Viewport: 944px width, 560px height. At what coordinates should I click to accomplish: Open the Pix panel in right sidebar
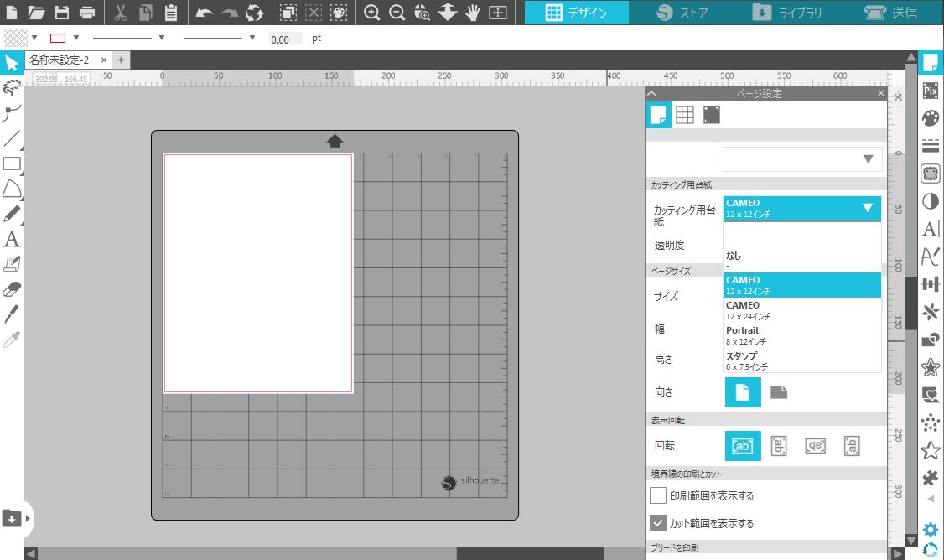[930, 91]
